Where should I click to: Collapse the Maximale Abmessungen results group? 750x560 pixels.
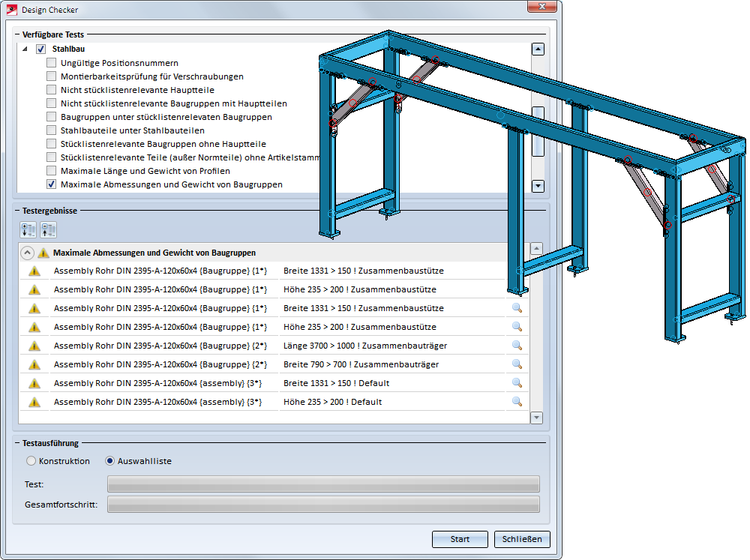(x=27, y=253)
